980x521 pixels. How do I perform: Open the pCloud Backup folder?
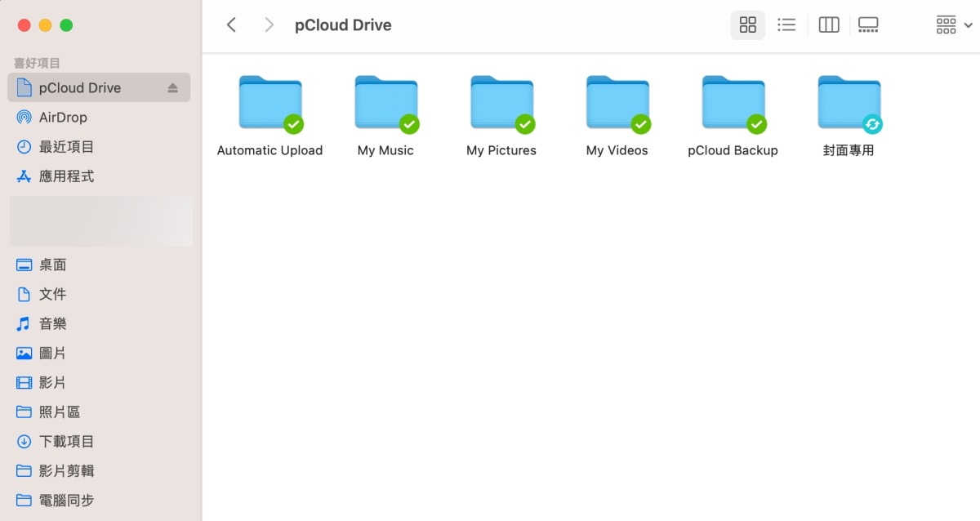(x=733, y=103)
